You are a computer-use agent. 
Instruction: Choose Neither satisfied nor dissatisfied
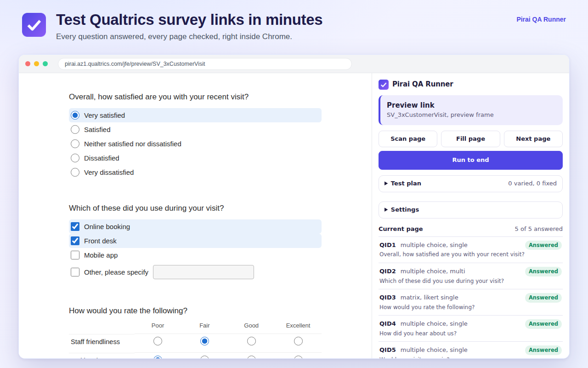75,144
